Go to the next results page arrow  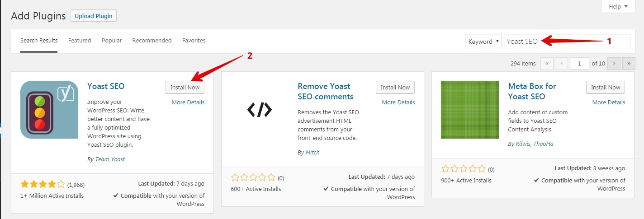(x=614, y=64)
